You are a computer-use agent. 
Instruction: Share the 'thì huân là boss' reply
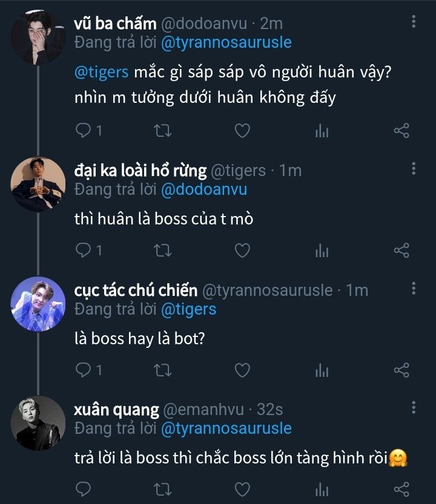click(401, 250)
